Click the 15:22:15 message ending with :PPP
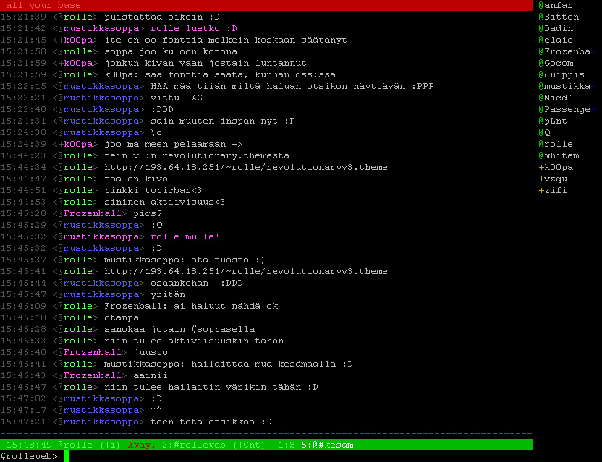This screenshot has height=462, width=602. tap(292, 86)
